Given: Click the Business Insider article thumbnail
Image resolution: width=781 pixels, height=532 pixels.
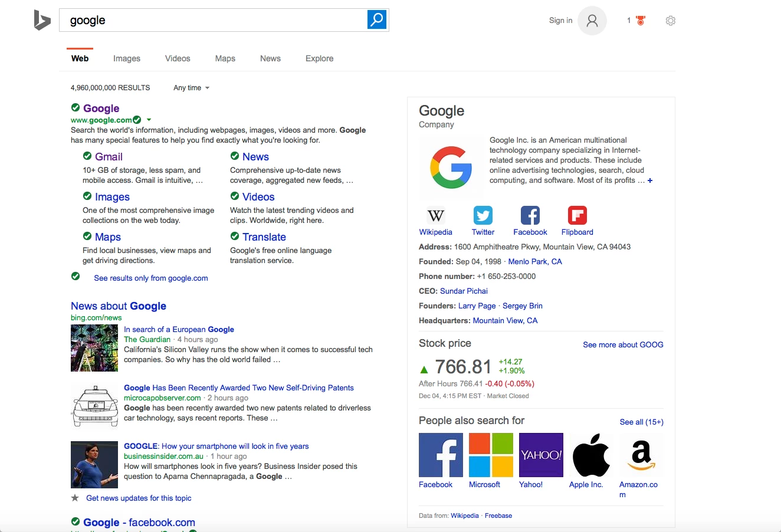Looking at the screenshot, I should [x=94, y=465].
